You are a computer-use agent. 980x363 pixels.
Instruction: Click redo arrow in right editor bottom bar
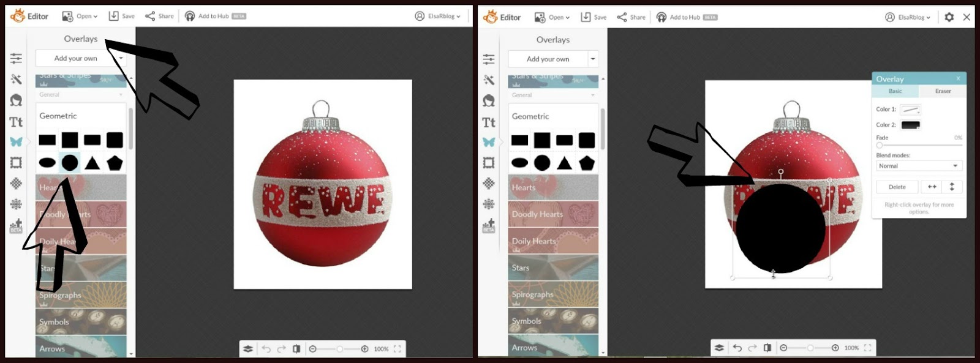[x=752, y=348]
